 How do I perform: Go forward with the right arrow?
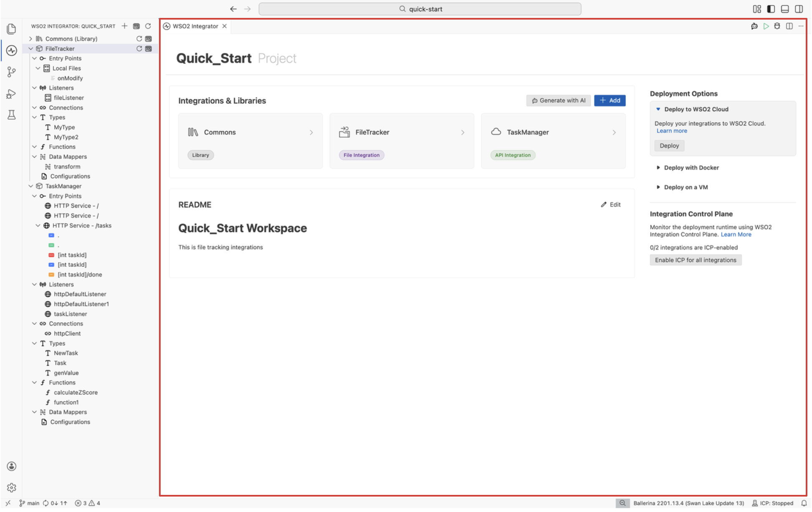pos(247,9)
